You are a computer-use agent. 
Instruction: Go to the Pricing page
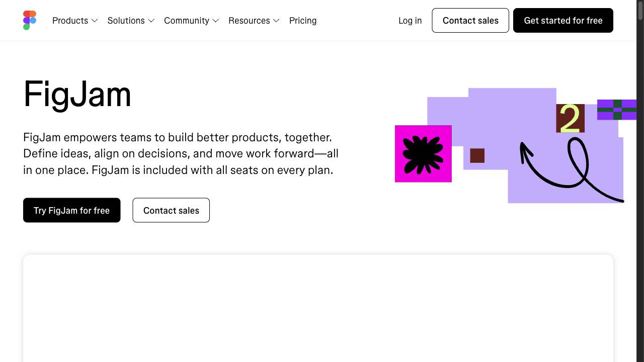[x=303, y=21]
